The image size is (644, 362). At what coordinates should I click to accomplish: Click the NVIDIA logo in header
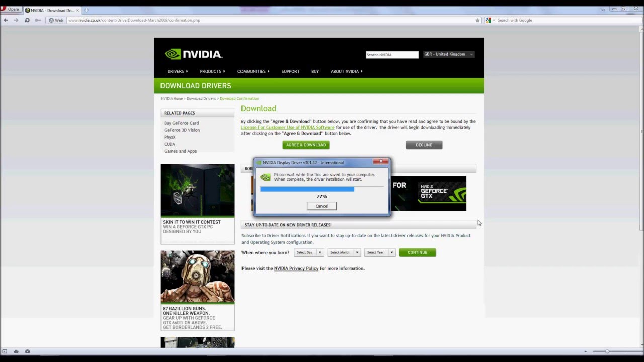[194, 54]
